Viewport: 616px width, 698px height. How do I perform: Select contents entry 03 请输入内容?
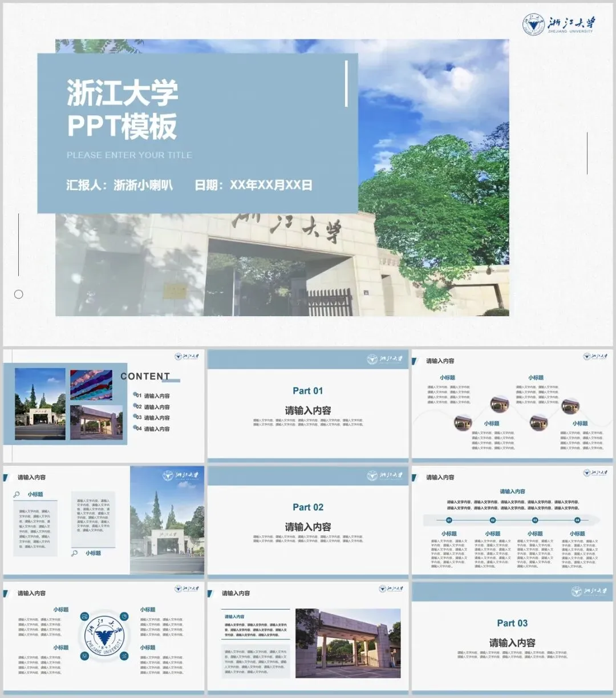[152, 418]
